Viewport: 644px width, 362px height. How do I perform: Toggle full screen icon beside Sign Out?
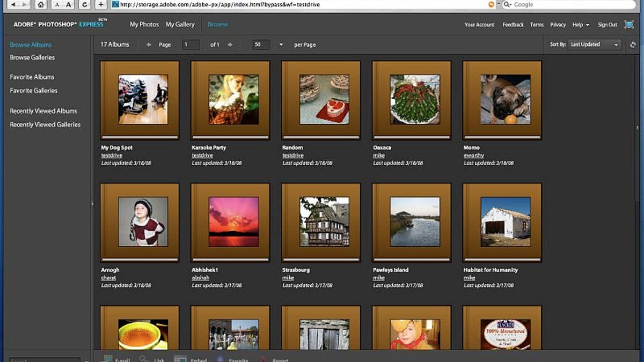[629, 25]
